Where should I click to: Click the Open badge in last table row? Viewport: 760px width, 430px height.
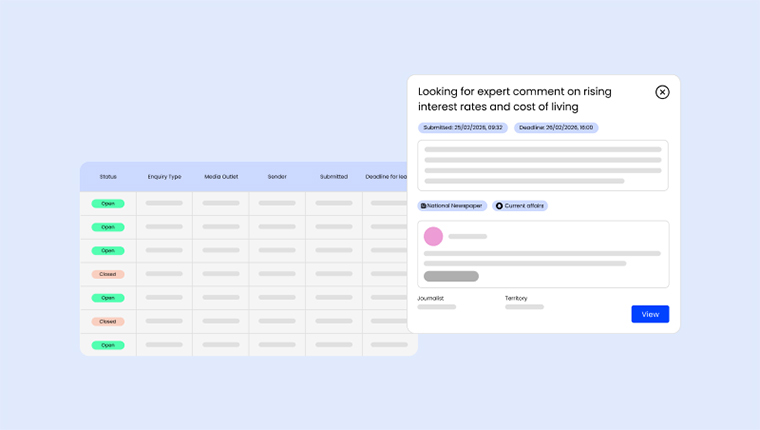click(108, 345)
